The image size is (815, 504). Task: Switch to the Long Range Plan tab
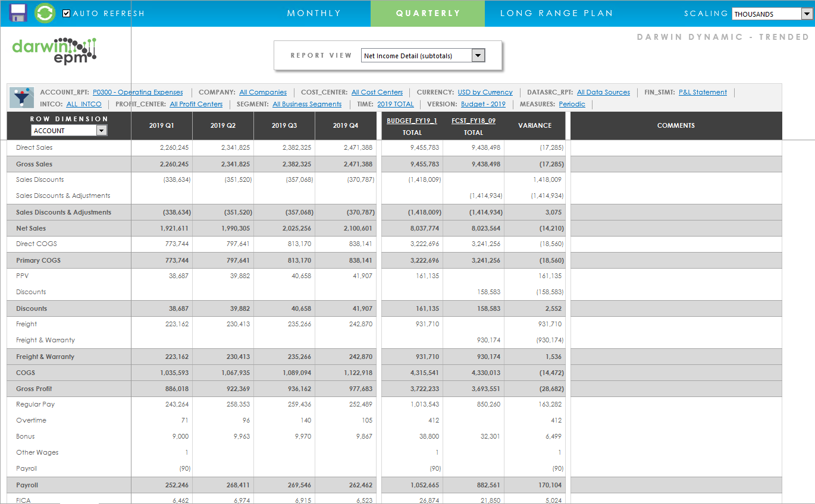(556, 13)
